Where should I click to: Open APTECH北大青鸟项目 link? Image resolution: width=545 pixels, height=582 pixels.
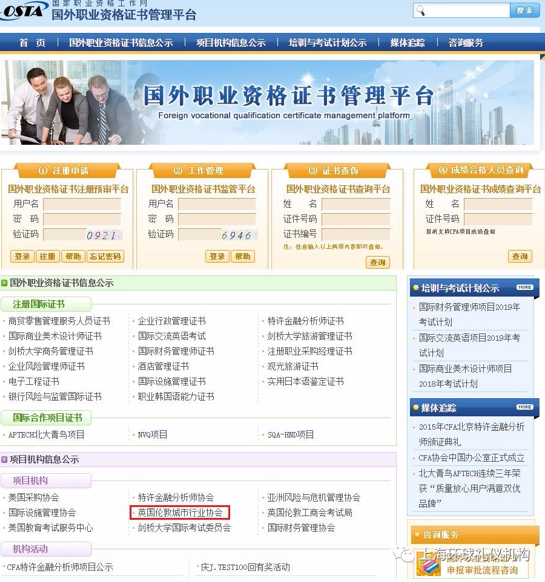(x=46, y=434)
